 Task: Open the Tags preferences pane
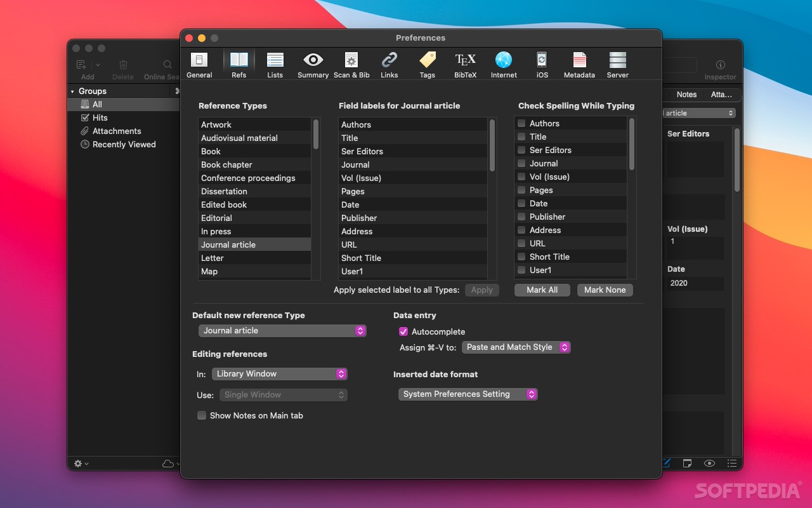coord(427,63)
